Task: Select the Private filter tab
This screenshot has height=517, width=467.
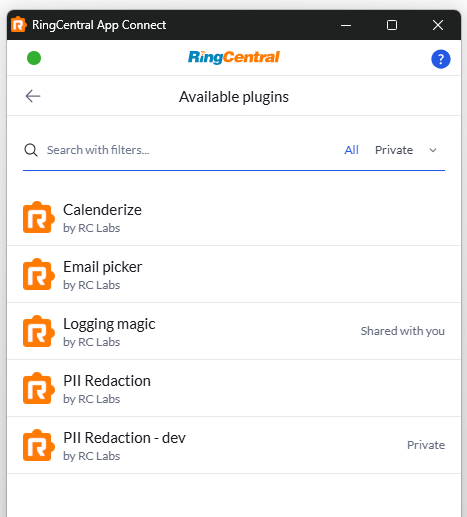Action: coord(394,150)
